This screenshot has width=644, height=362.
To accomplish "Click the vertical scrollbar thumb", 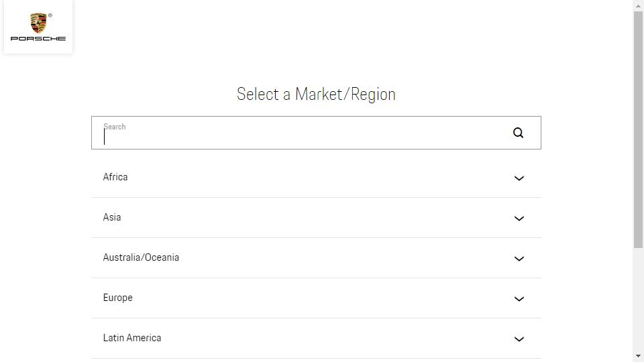I will pyautogui.click(x=638, y=129).
